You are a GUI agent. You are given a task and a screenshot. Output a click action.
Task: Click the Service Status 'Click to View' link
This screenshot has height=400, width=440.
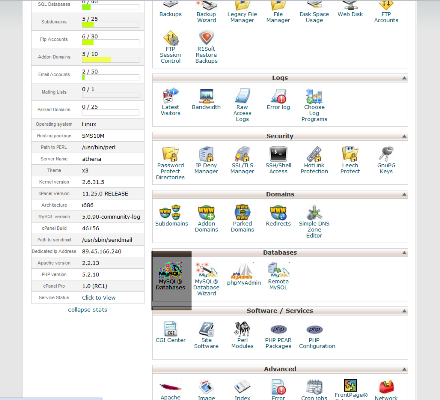pyautogui.click(x=99, y=298)
